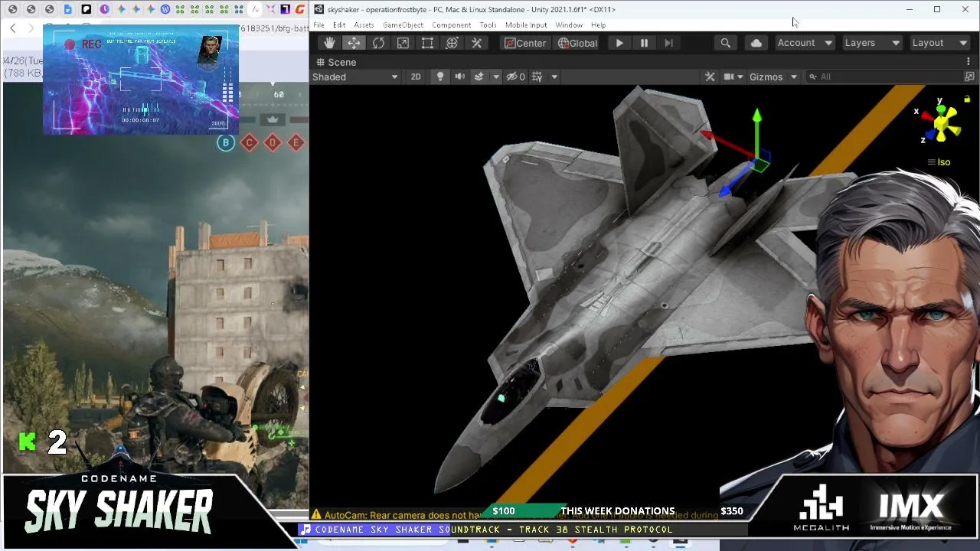Click the AutoCam warning message in status bar
The image size is (980, 551).
click(x=514, y=515)
